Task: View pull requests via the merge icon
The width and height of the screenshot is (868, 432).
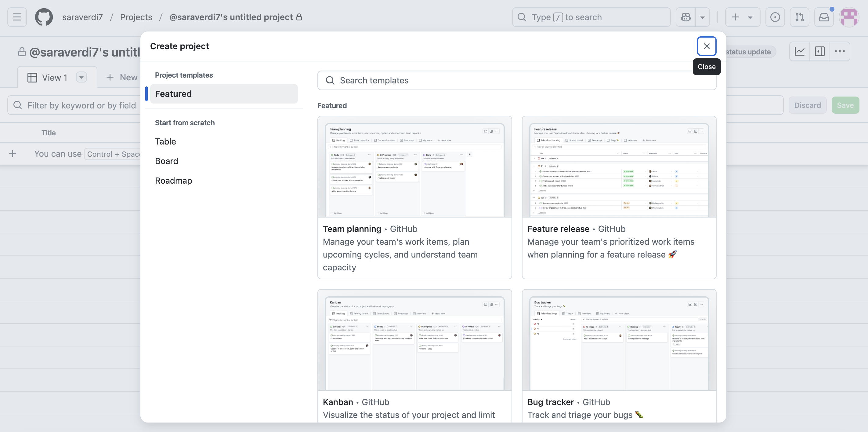Action: (x=800, y=17)
